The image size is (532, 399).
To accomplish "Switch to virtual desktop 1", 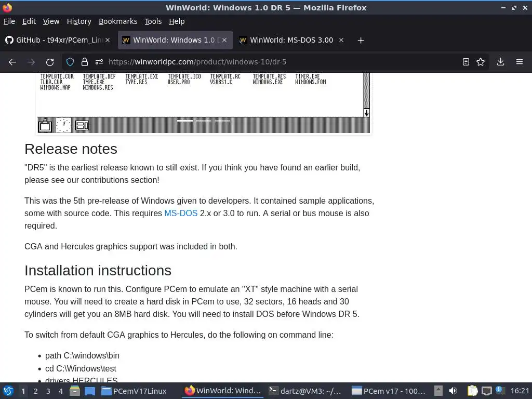I will [x=23, y=391].
